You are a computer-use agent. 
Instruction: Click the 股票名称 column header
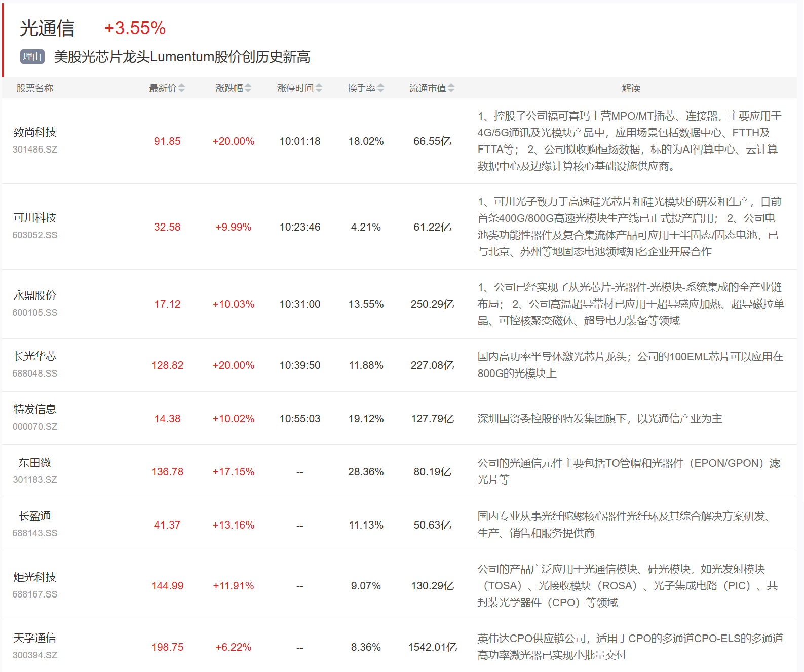(x=35, y=88)
